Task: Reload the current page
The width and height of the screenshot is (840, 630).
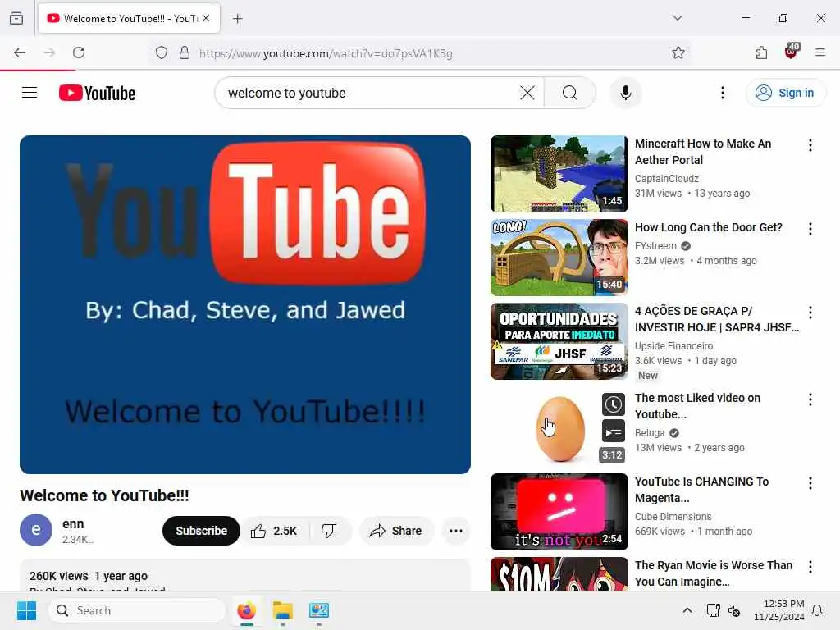Action: coord(79,52)
